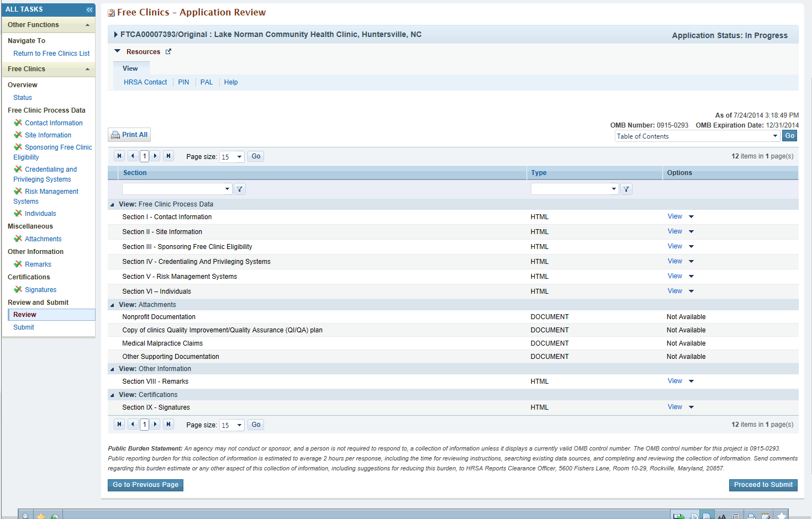Go to first page in top pager
The width and height of the screenshot is (812, 519).
tap(119, 156)
